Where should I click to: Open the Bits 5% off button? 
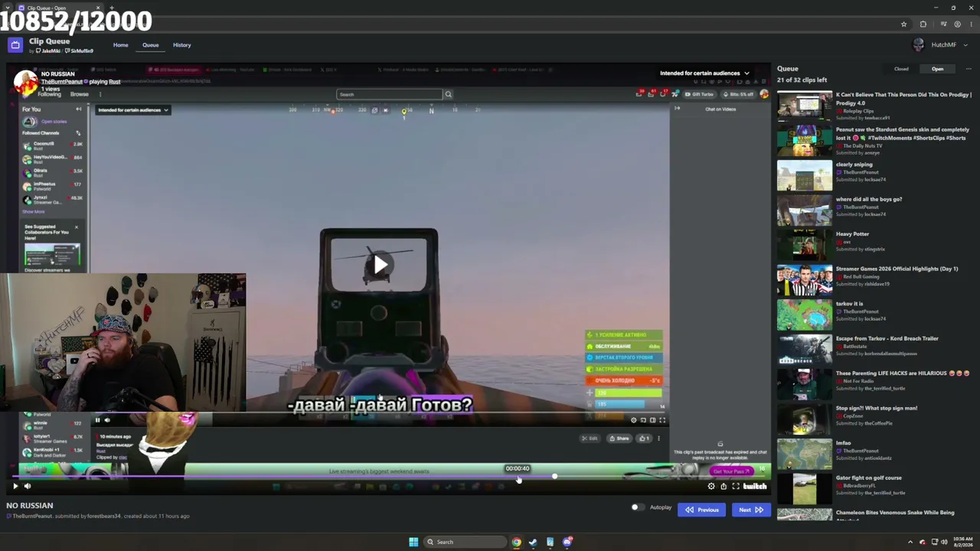pos(739,94)
